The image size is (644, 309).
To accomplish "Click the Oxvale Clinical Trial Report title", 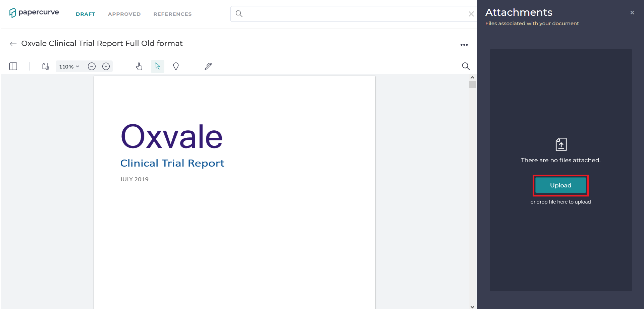I will pos(102,44).
